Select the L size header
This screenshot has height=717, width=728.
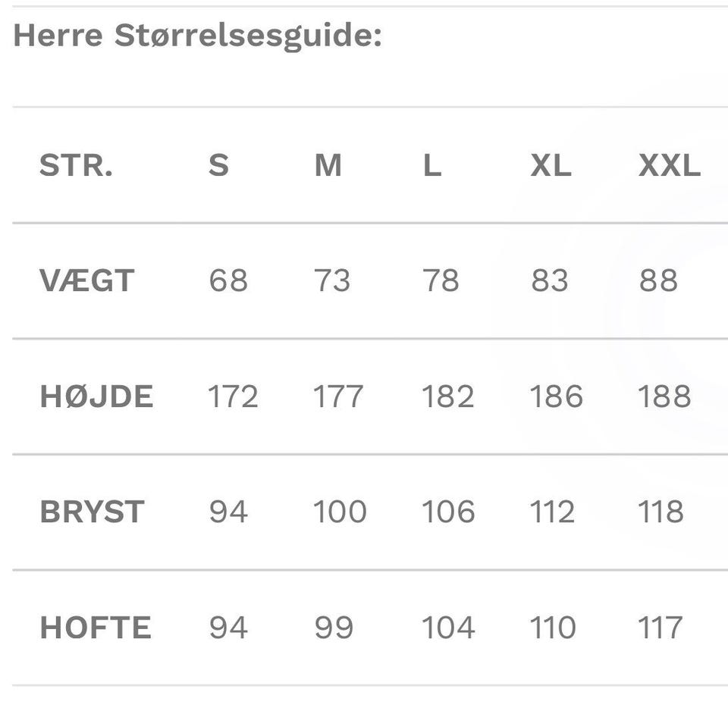[431, 165]
